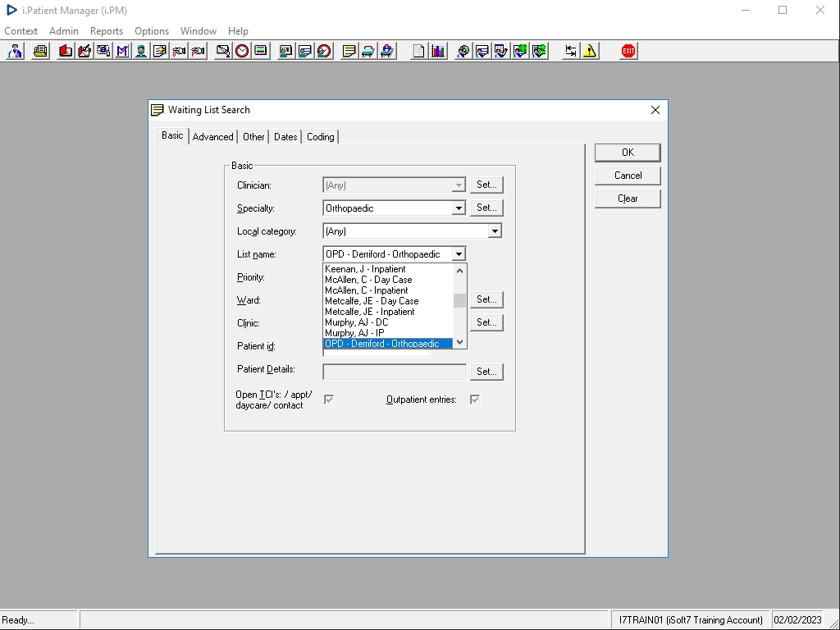Pick 'Metcalfe, JE - Inpatient' option

tap(388, 312)
